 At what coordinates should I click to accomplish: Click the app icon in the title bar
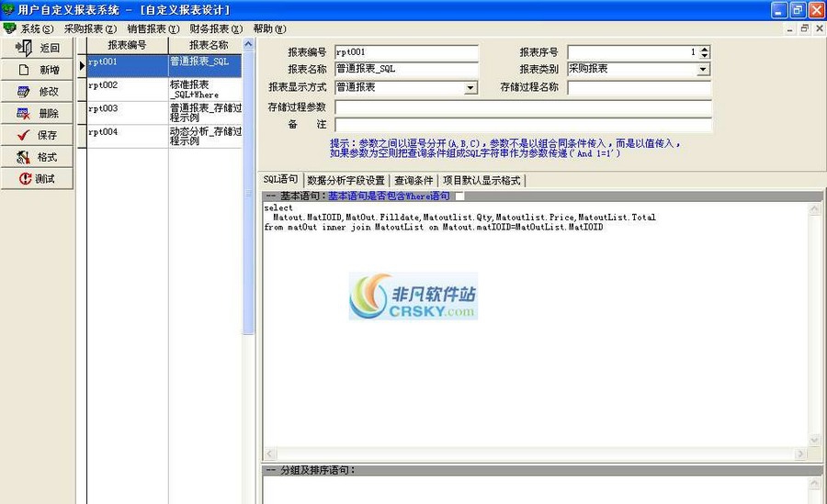click(x=8, y=9)
